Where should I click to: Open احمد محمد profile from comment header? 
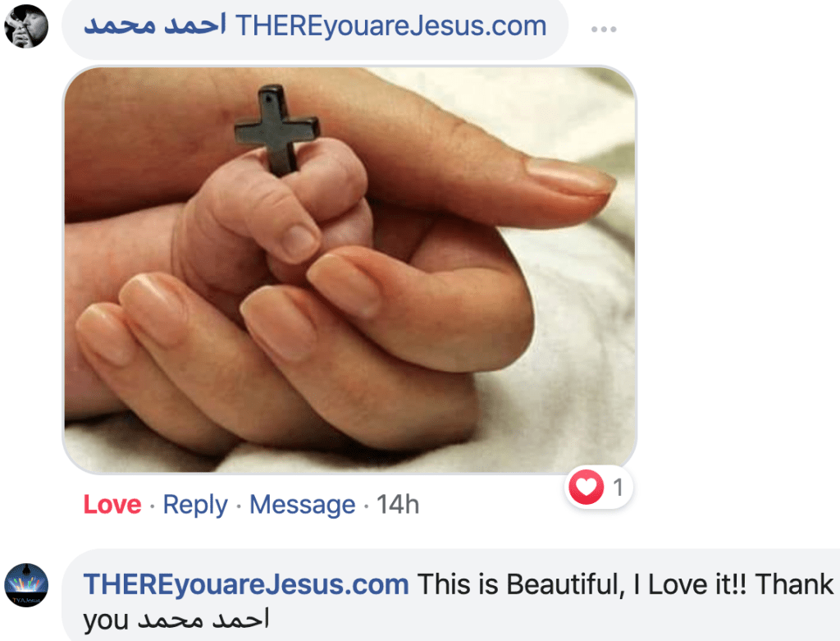click(155, 25)
